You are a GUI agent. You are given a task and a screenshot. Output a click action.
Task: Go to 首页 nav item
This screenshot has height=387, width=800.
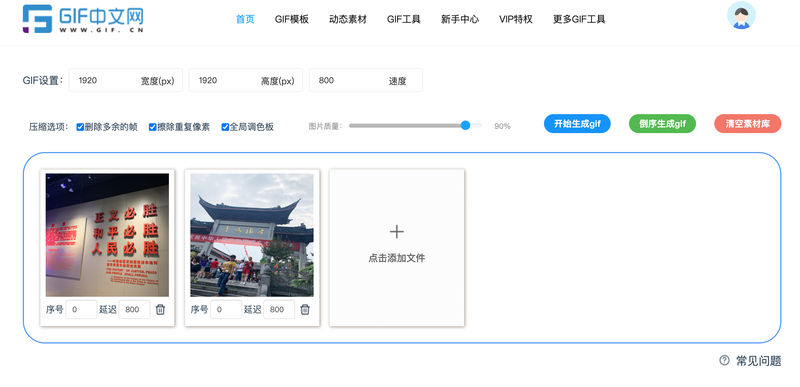pos(245,19)
